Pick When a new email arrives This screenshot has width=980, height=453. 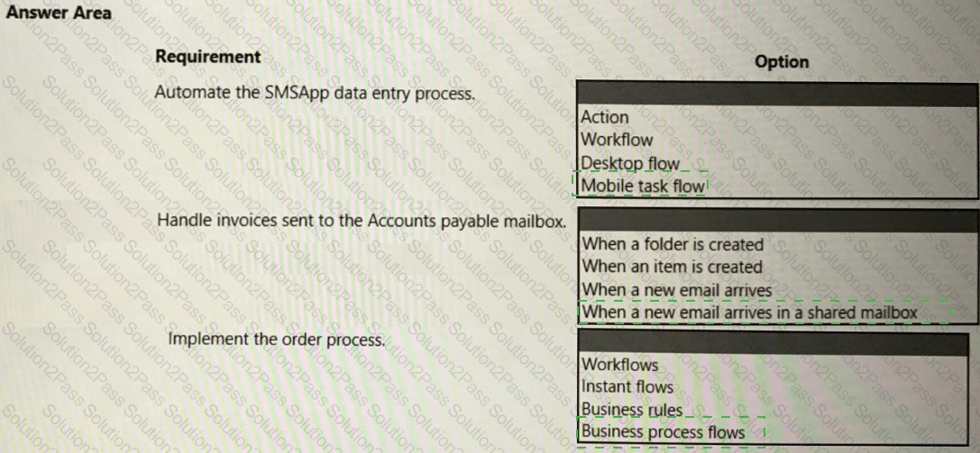[x=677, y=290]
